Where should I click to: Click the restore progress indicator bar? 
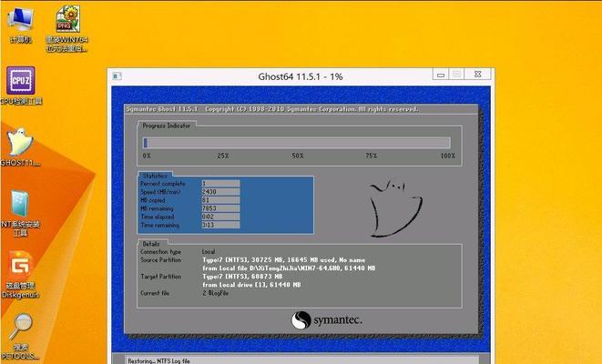[296, 143]
